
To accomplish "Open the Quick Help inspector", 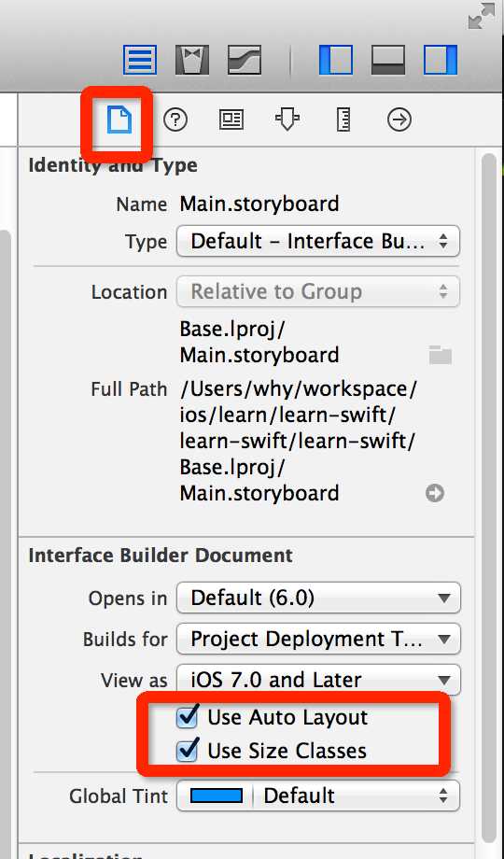I will 175,120.
